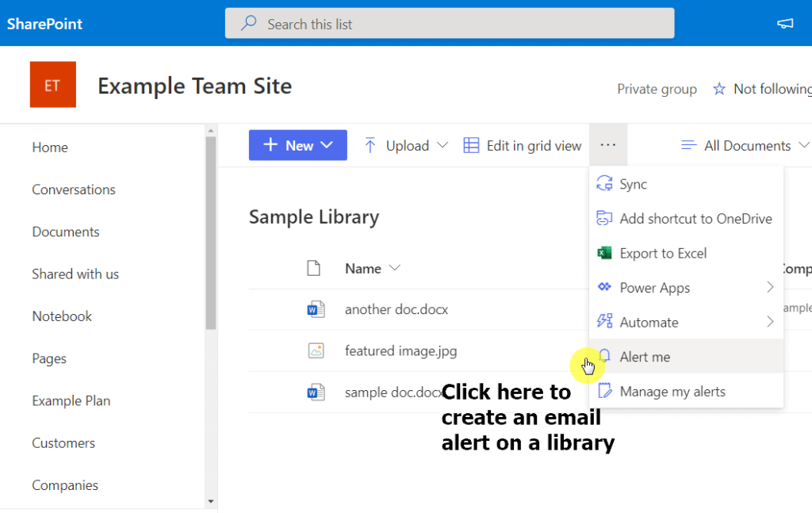The width and height of the screenshot is (812, 513).
Task: Click the Sample Library heading
Action: (314, 217)
